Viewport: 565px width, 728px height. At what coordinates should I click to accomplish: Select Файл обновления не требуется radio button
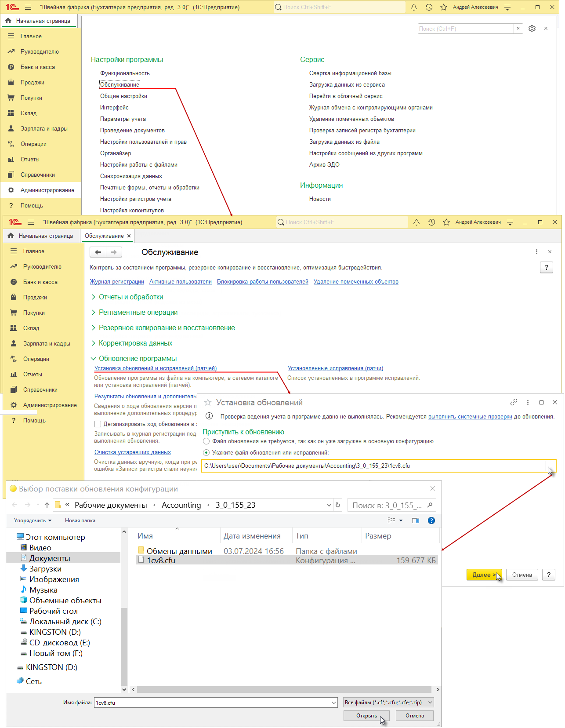[206, 441]
